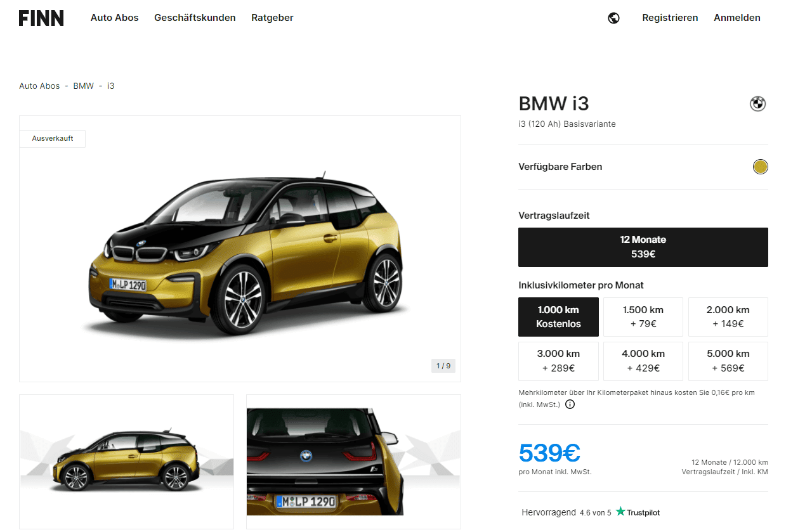The width and height of the screenshot is (812, 530).
Task: Choose the 3.000 km + 289€ option
Action: (x=558, y=361)
